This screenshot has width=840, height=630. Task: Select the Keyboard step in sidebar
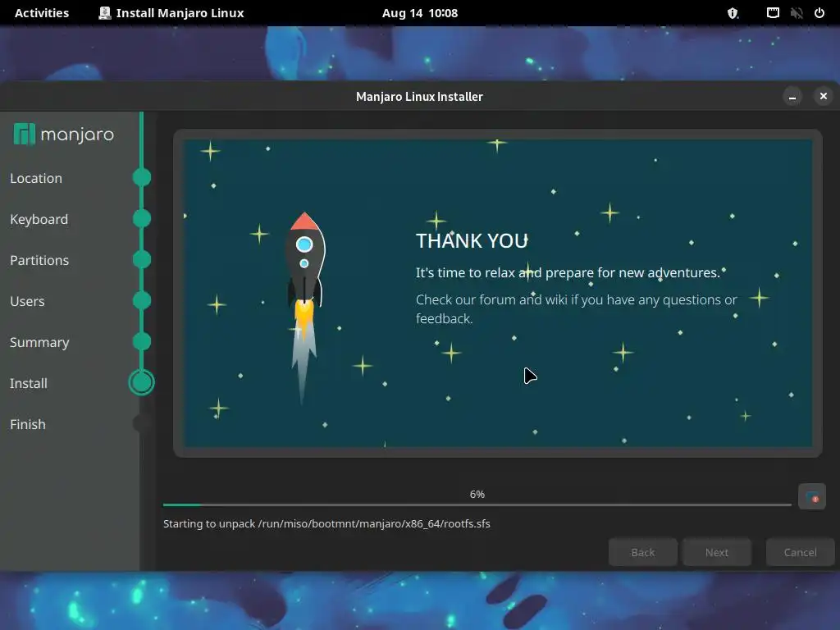(x=39, y=219)
